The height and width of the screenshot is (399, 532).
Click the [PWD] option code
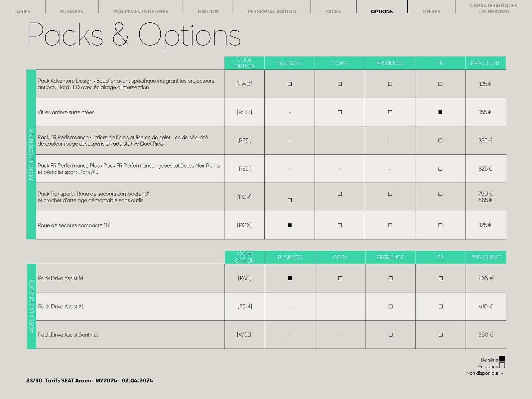tap(244, 84)
